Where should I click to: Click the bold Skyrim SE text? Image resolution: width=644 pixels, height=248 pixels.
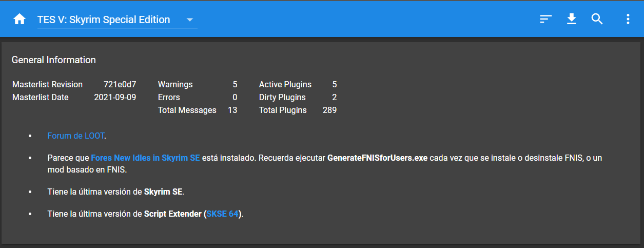pyautogui.click(x=163, y=192)
